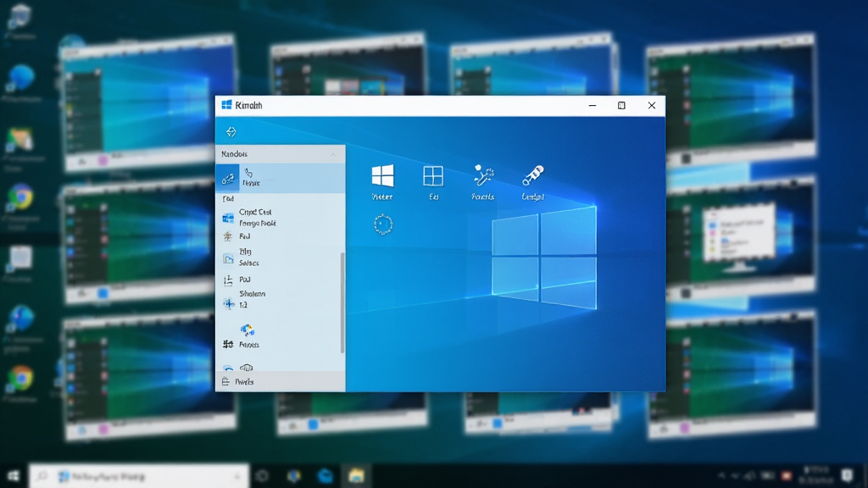Close the Kimolth window

(652, 105)
